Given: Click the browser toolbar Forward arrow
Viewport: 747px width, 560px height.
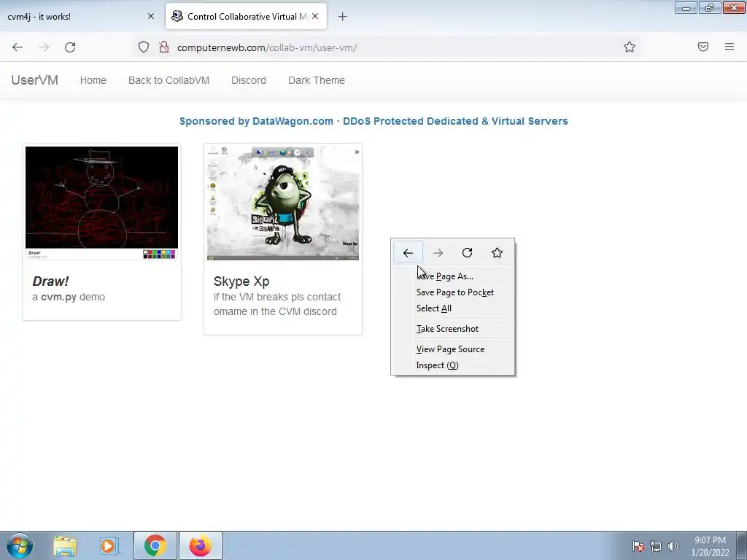Looking at the screenshot, I should (44, 47).
